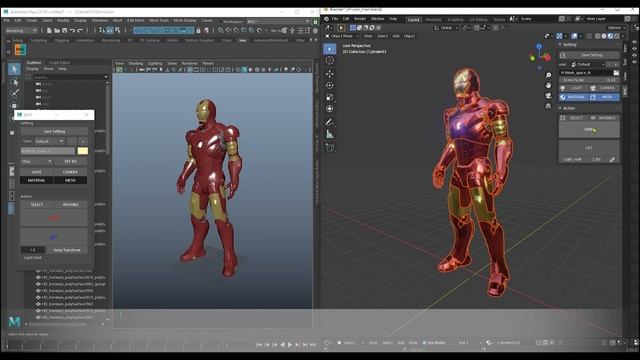Open the Maya Edit Mesh menu
The height and width of the screenshot is (360, 640).
[x=136, y=20]
